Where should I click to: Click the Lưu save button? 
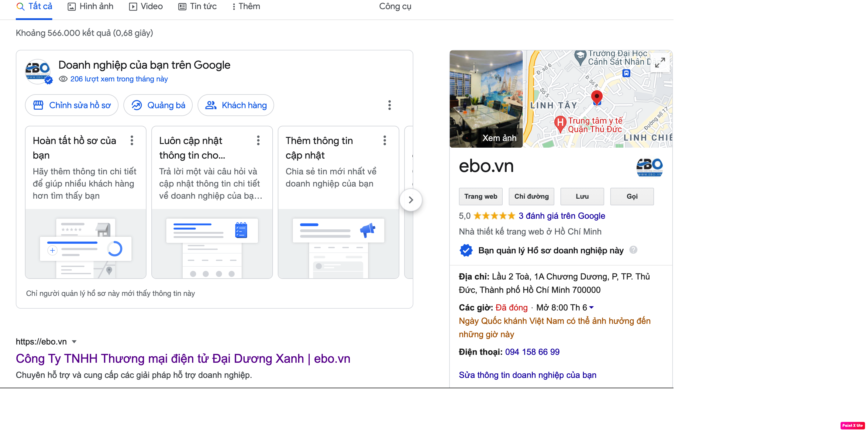(582, 197)
